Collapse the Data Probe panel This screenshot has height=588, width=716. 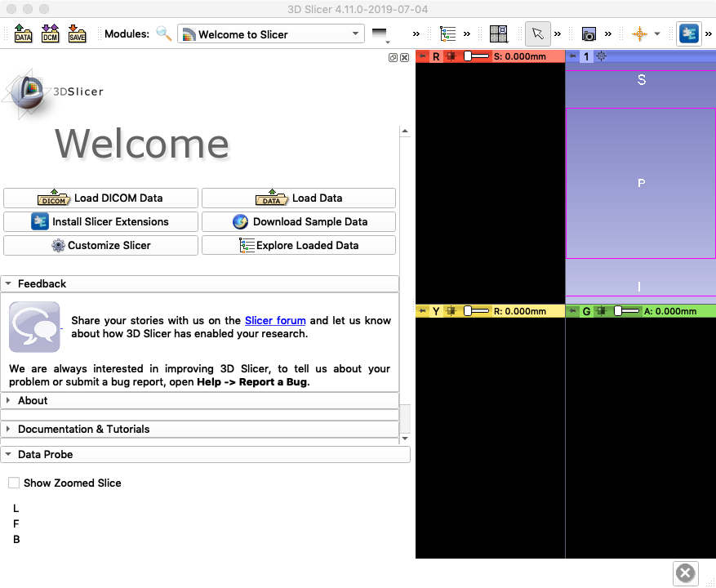click(205, 455)
